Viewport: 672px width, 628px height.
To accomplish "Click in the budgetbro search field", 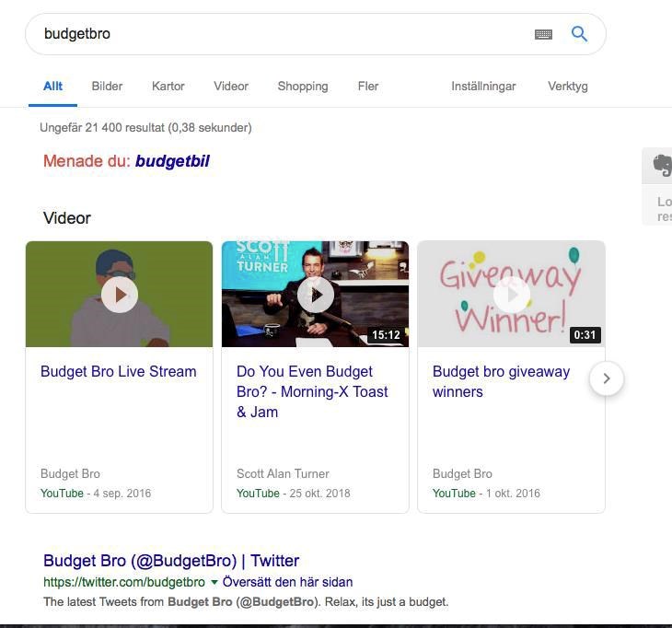I will coord(276,34).
